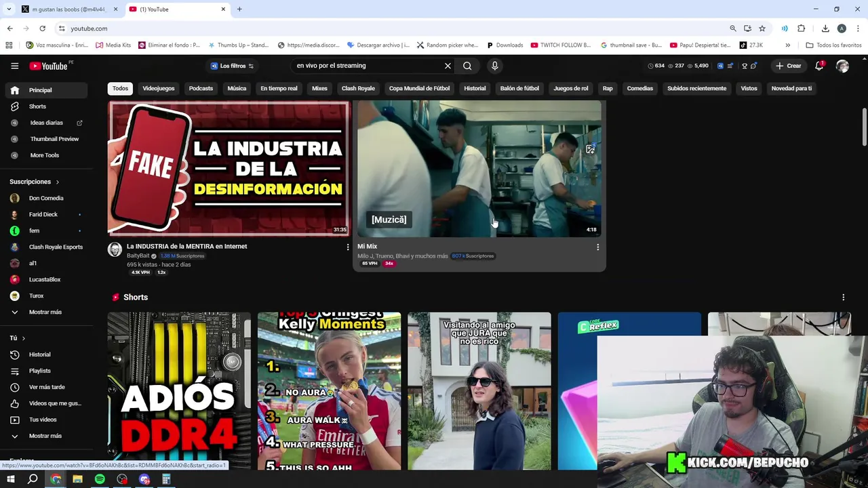Select the Música filter chip
868x488 pixels.
tap(237, 88)
